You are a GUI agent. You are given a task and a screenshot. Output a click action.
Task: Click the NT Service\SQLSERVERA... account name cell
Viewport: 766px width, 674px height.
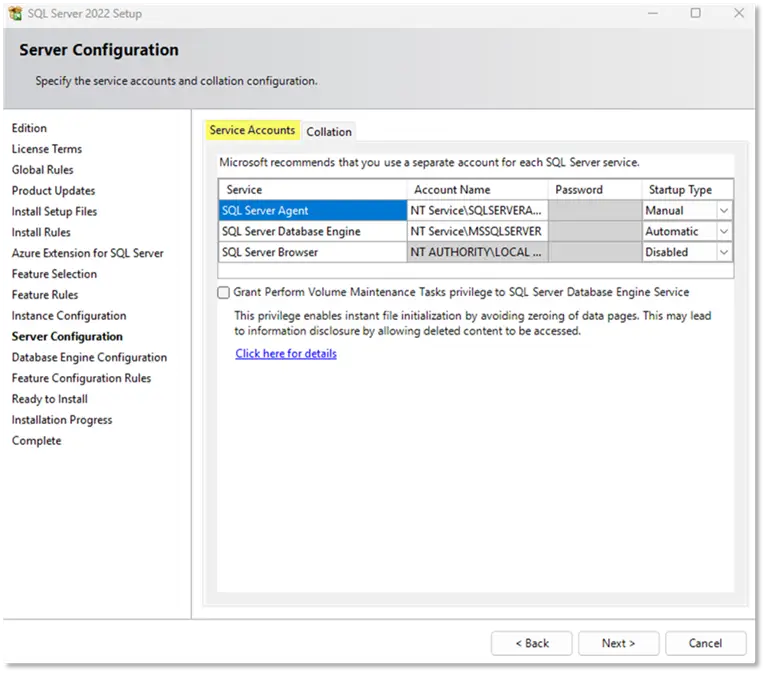coord(477,211)
